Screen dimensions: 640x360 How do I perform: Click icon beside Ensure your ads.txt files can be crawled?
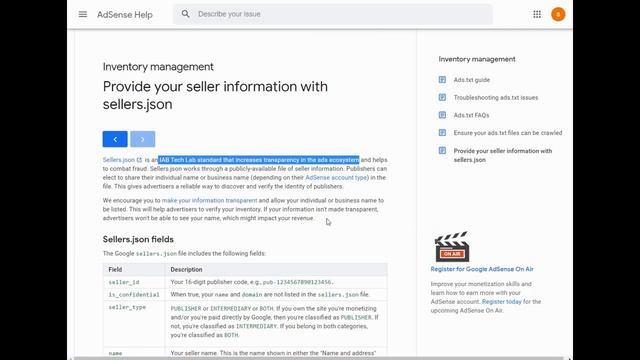click(x=442, y=133)
